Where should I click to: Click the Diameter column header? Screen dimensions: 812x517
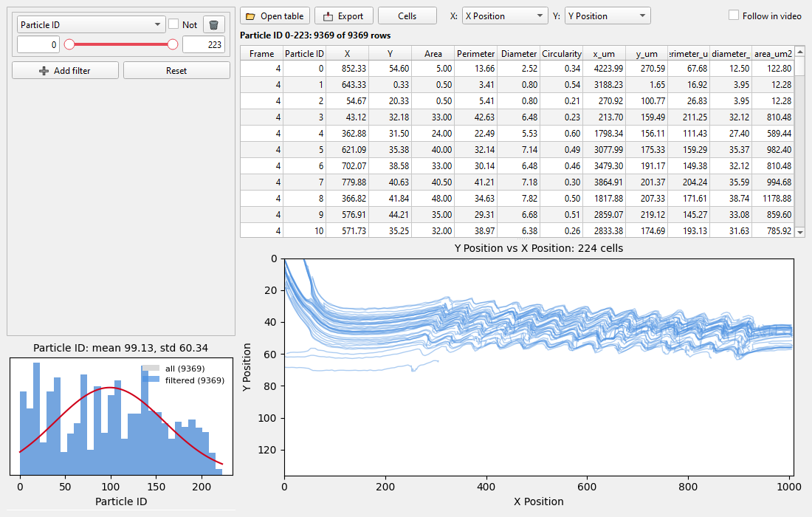click(x=519, y=53)
